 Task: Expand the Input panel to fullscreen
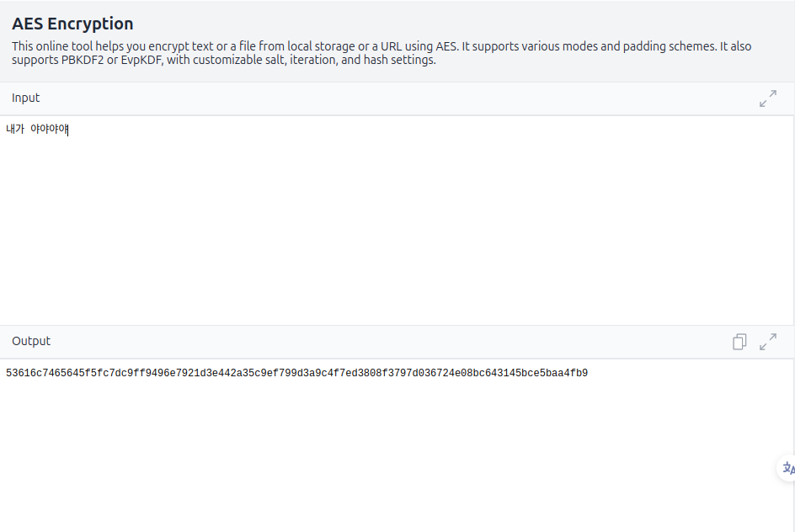coord(767,98)
